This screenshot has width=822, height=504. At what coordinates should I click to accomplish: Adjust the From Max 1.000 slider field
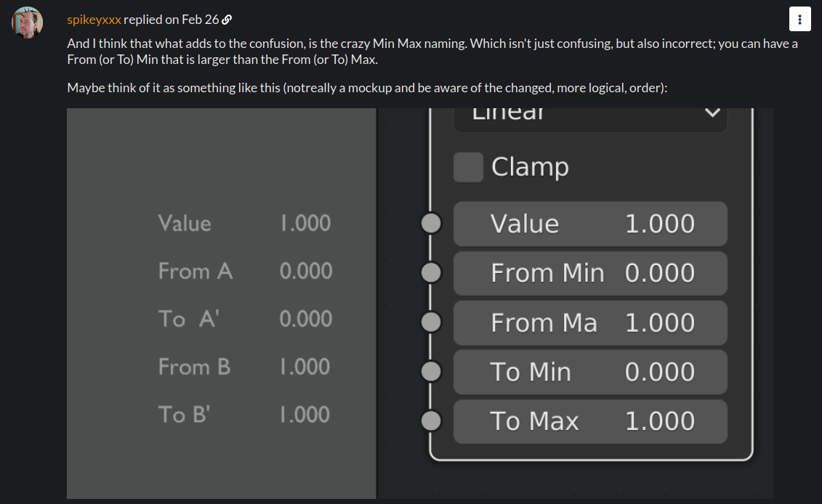point(590,322)
